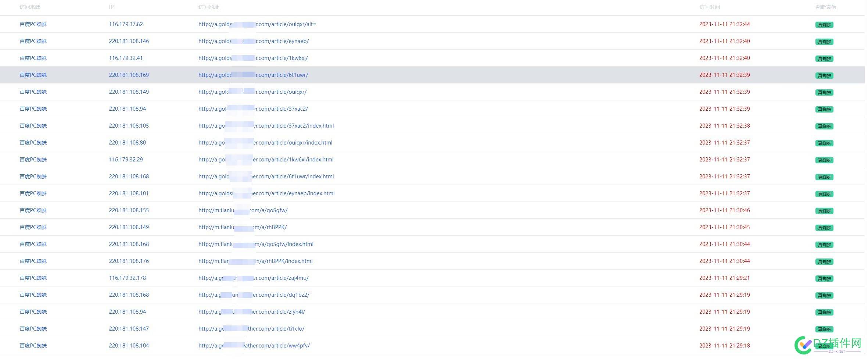
Task: Click 真蜘蛛 badge in the 220.181.108.176 row
Action: click(x=824, y=262)
